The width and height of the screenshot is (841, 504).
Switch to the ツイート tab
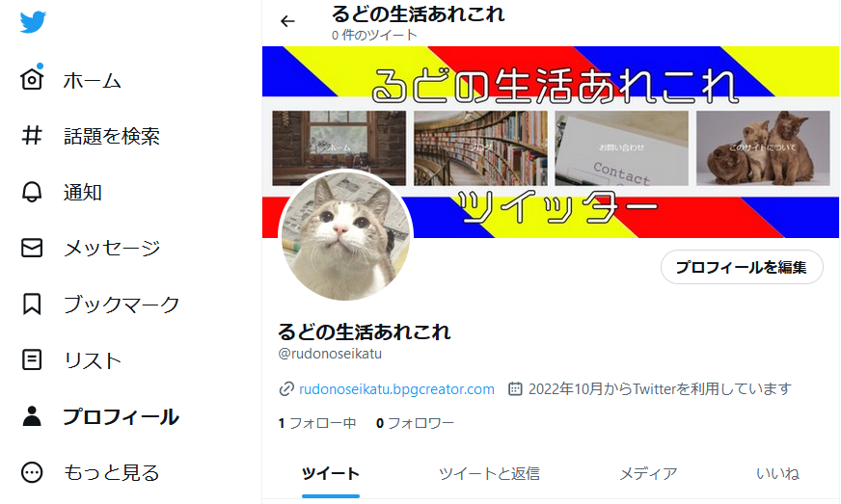click(x=331, y=473)
